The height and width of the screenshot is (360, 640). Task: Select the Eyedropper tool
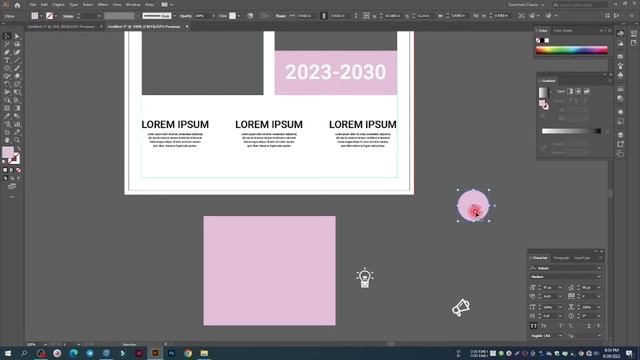(x=7, y=116)
